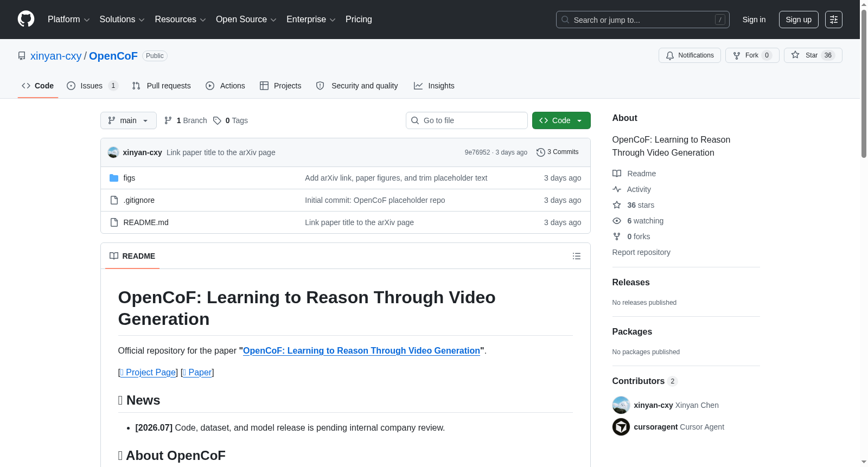This screenshot has width=868, height=467.
Task: Click the star icon in Star button
Action: [795, 55]
